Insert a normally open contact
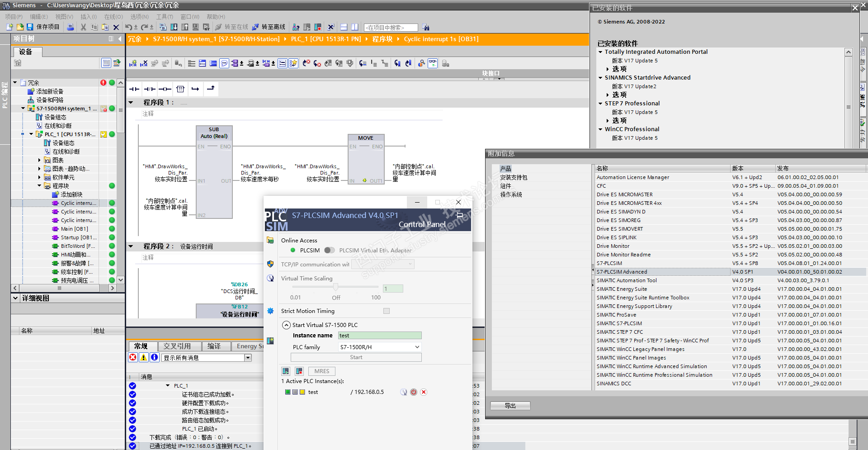The height and width of the screenshot is (450, 868). pyautogui.click(x=134, y=89)
